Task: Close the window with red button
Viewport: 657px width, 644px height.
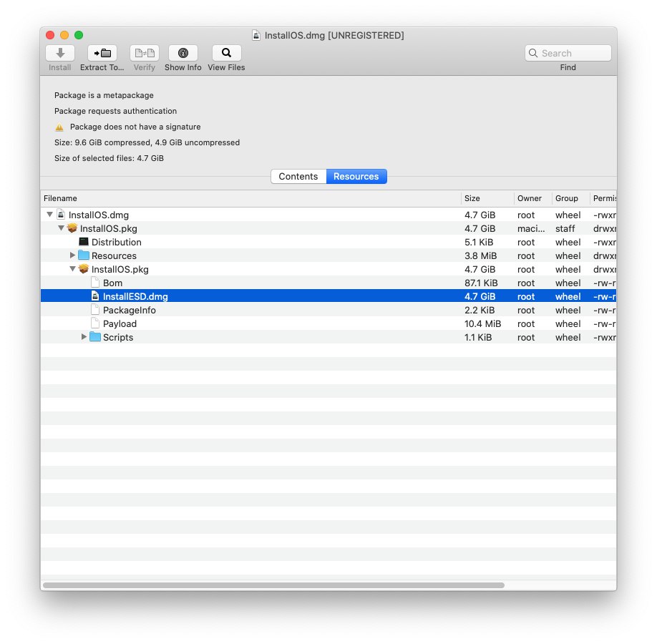Action: [50, 35]
